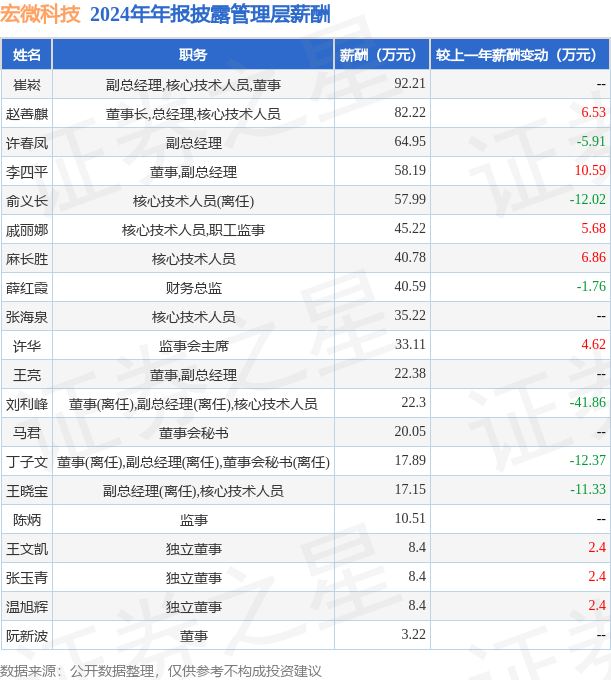The height and width of the screenshot is (680, 611).
Task: Select the name 戚丽娜
Action: pyautogui.click(x=26, y=230)
